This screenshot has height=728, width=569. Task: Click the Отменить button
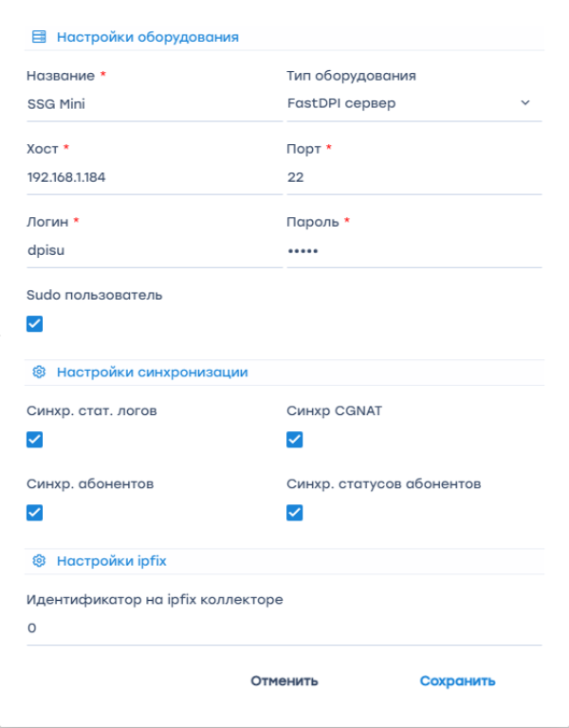(x=284, y=681)
